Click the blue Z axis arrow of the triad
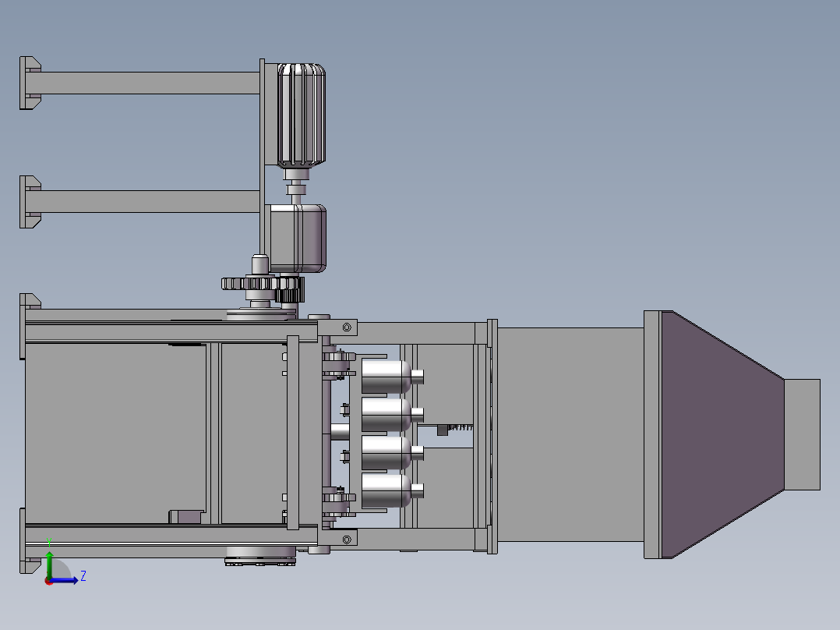Image resolution: width=840 pixels, height=630 pixels. tap(65, 580)
